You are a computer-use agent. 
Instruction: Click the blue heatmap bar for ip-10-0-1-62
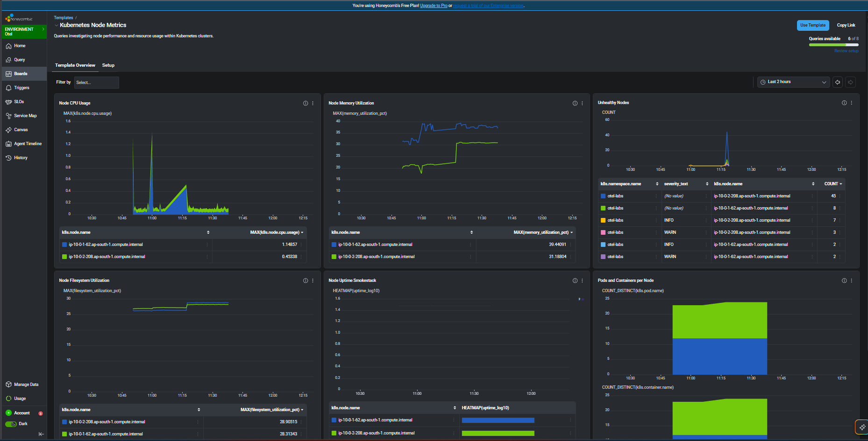(x=498, y=420)
